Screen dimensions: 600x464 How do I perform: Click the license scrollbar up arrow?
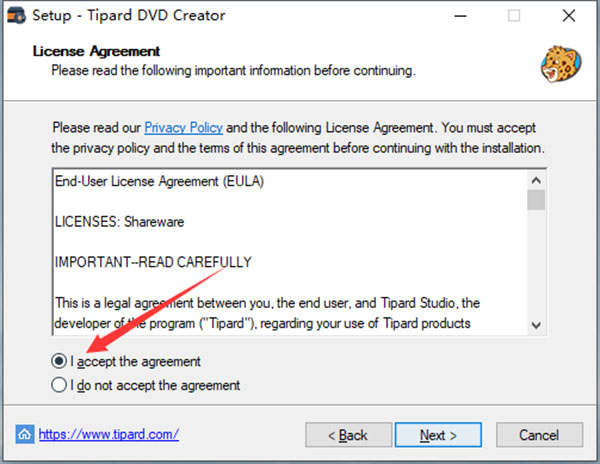pyautogui.click(x=536, y=180)
